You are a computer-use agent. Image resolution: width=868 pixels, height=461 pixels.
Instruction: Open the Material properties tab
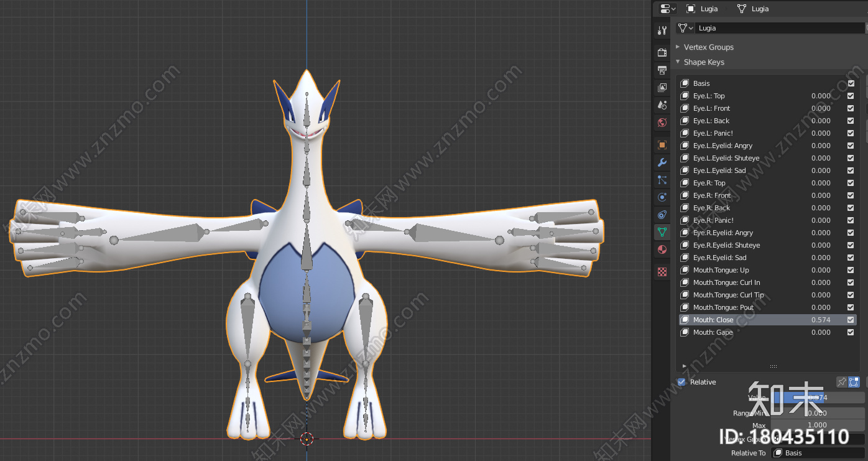coord(662,249)
